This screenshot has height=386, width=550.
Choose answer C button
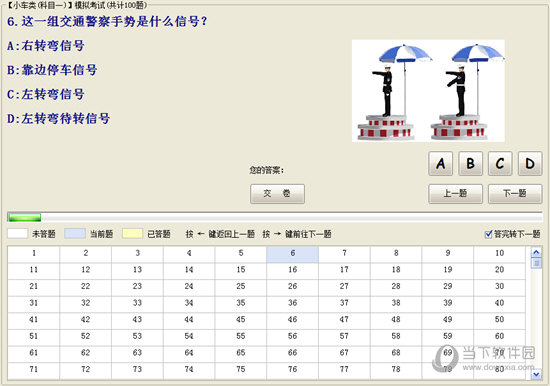point(500,164)
